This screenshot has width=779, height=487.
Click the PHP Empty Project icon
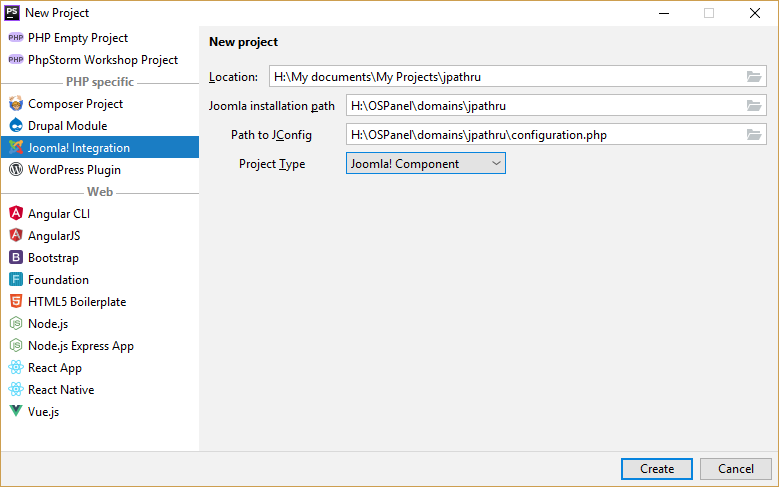point(16,38)
